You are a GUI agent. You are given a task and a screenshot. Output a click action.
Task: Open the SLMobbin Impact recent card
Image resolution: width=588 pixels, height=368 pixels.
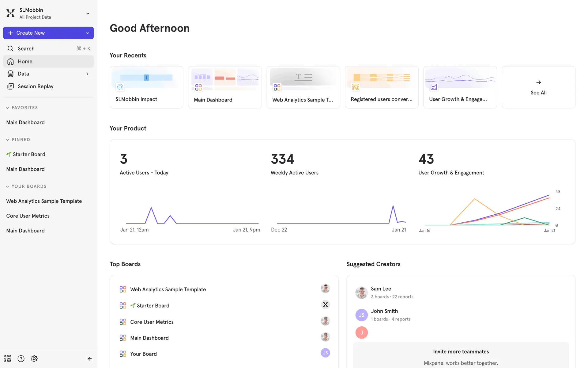coord(146,87)
